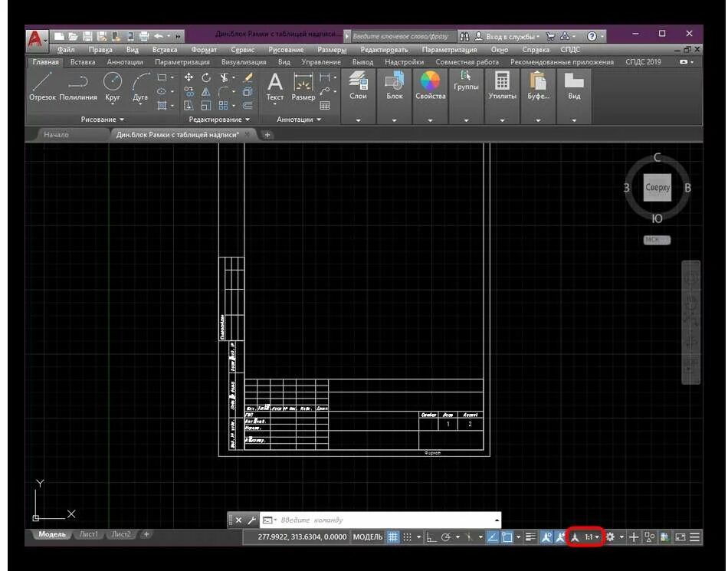728x571 pixels.
Task: Toggle object snap square icon in status bar
Action: click(x=507, y=537)
